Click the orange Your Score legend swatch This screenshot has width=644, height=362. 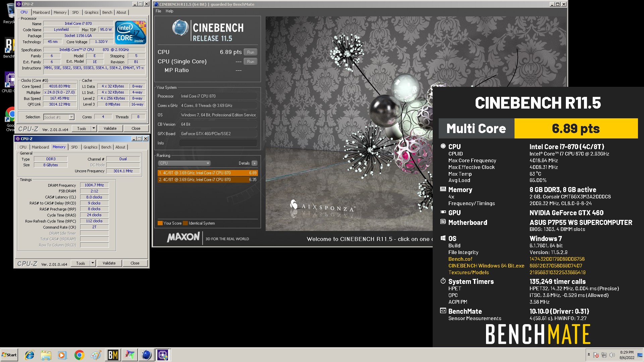160,223
